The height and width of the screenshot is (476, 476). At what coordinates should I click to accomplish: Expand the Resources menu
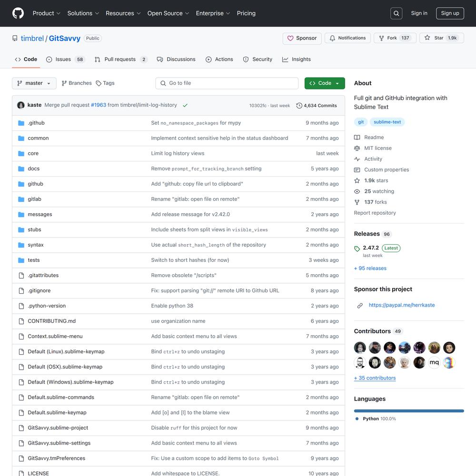[x=123, y=13]
